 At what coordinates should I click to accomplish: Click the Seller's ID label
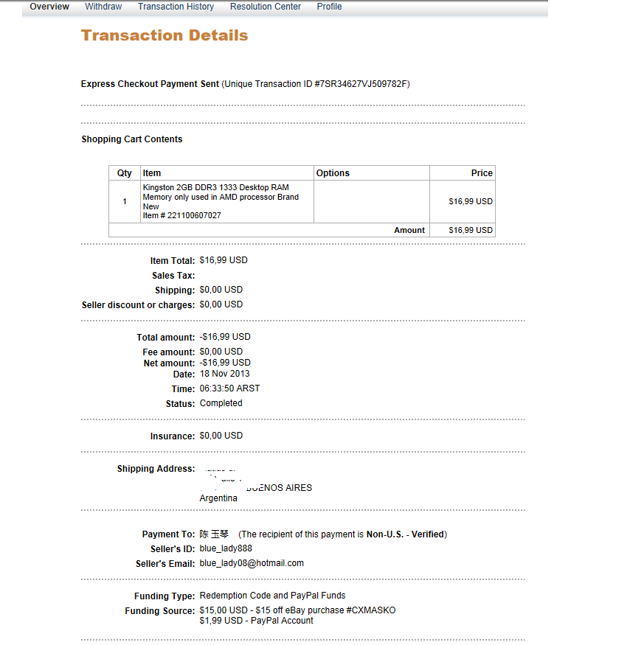pos(173,549)
